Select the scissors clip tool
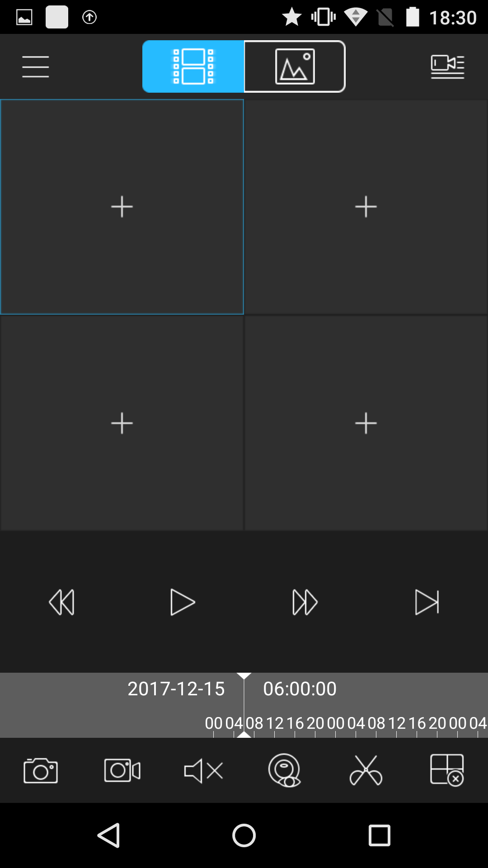This screenshot has height=868, width=488. tap(366, 770)
